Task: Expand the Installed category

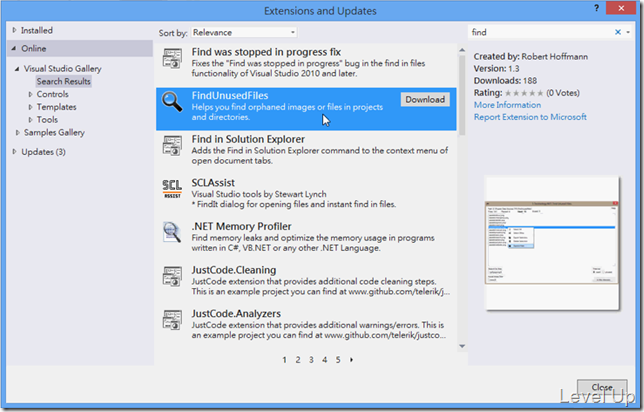Action: [14, 30]
